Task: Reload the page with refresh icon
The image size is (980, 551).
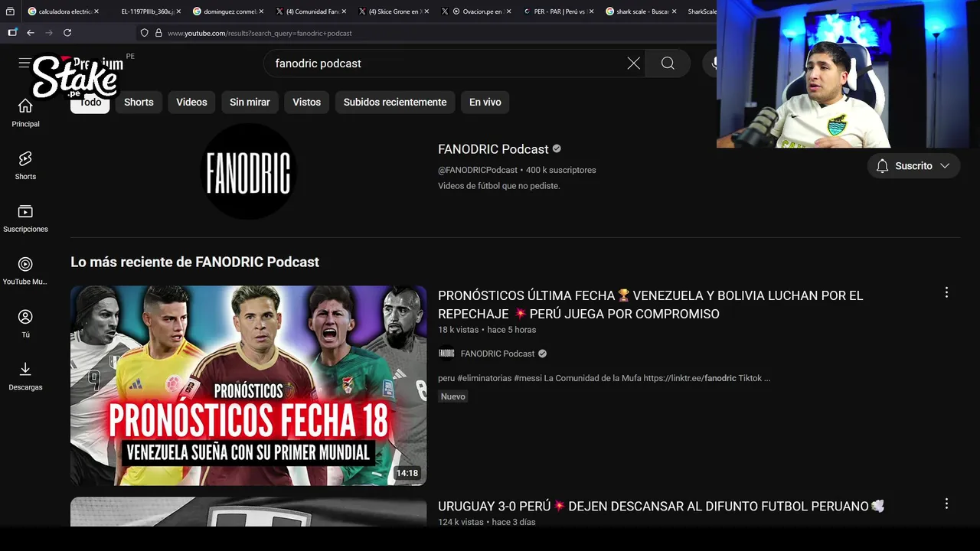Action: pyautogui.click(x=67, y=33)
